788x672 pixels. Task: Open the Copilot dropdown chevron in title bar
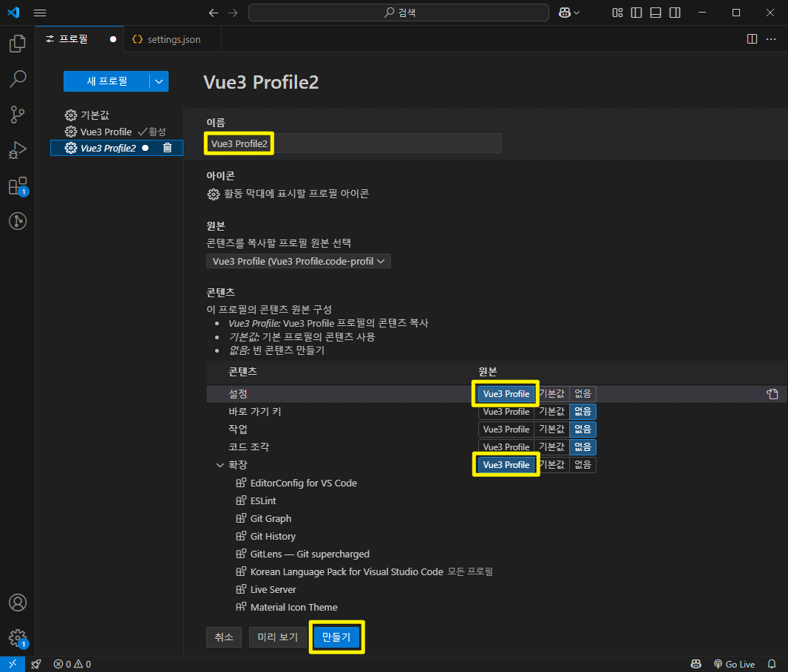(x=577, y=13)
